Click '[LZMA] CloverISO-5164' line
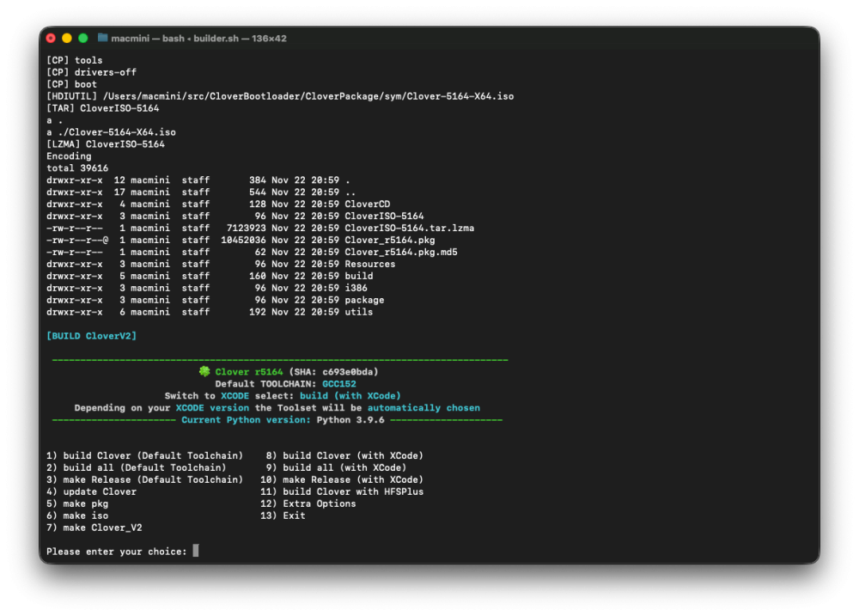 tap(106, 144)
